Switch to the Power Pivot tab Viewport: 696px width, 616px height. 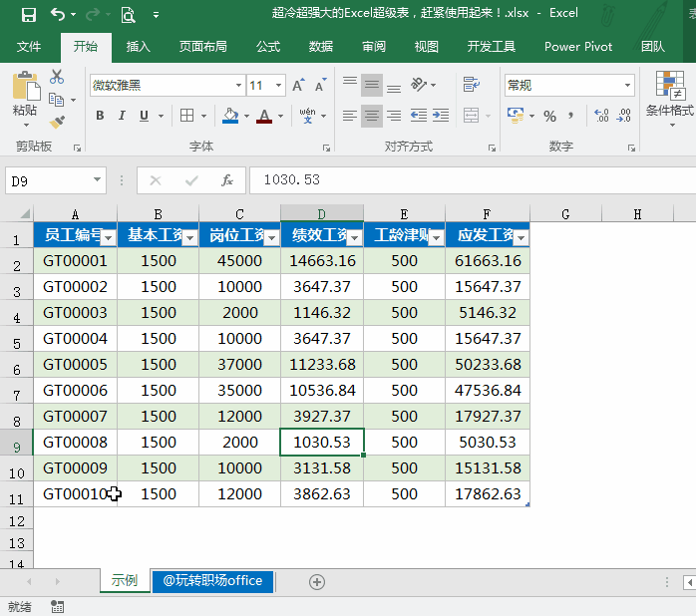tap(578, 47)
